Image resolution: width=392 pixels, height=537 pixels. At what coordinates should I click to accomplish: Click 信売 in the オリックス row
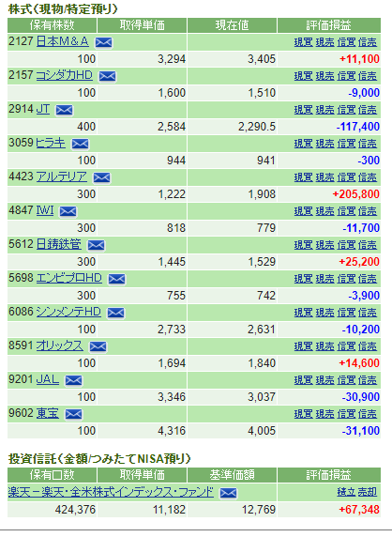pyautogui.click(x=368, y=346)
